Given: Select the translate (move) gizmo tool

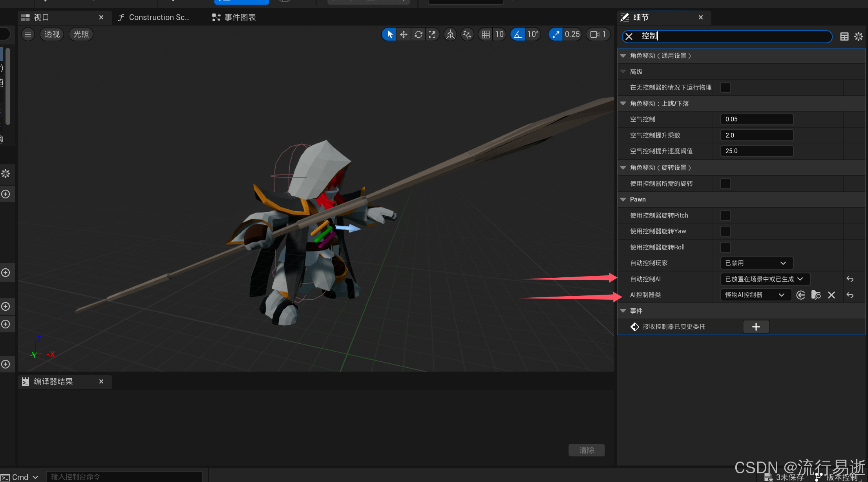Looking at the screenshot, I should click(403, 35).
